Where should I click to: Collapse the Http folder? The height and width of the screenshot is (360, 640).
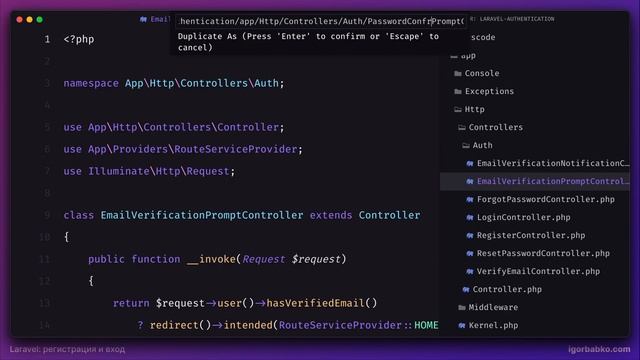tap(474, 109)
